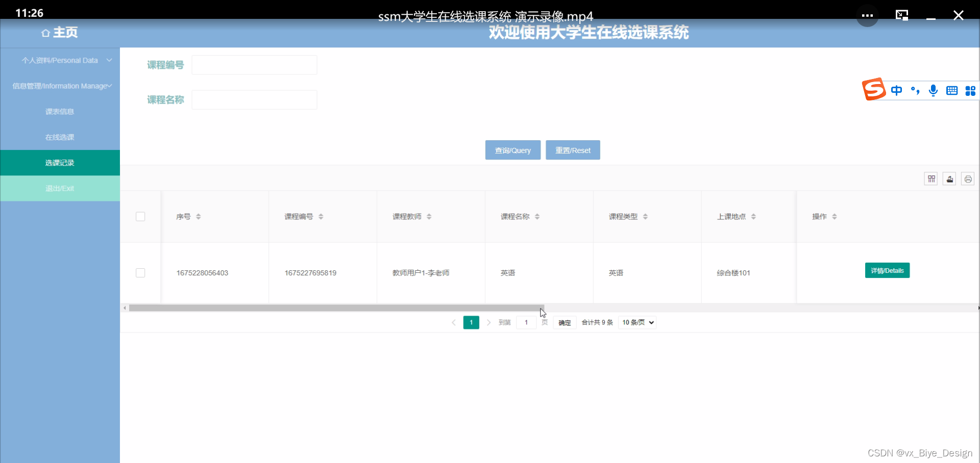Click the 重置/Reset button
Image resolution: width=980 pixels, height=463 pixels.
[x=573, y=150]
